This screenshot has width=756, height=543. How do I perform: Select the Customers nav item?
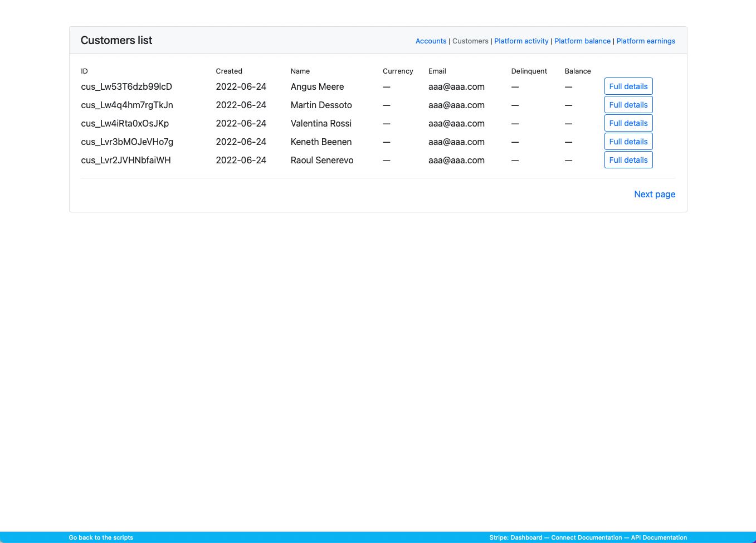[x=470, y=41]
